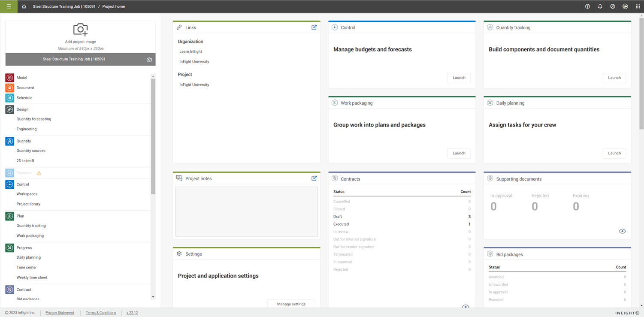
Task: Click the Work packaging card header icon
Action: [335, 103]
